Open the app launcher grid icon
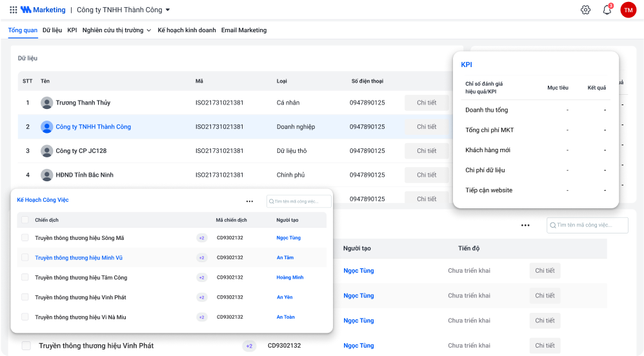 point(13,10)
